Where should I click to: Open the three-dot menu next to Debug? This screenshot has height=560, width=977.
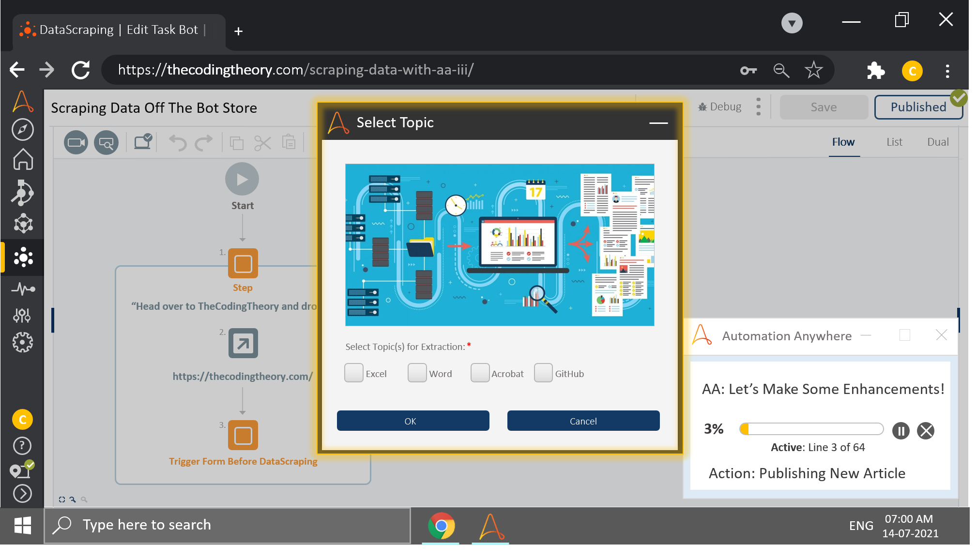tap(758, 107)
